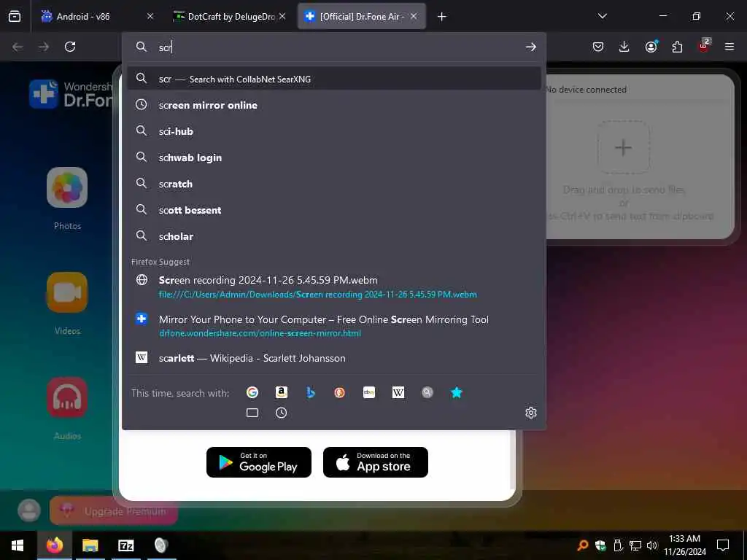Search this time with Amazon

[281, 392]
